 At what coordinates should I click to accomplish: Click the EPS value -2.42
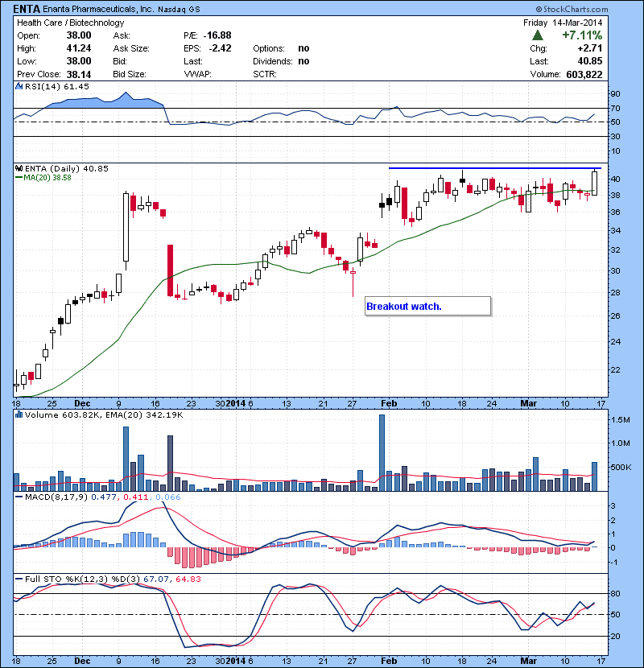220,48
